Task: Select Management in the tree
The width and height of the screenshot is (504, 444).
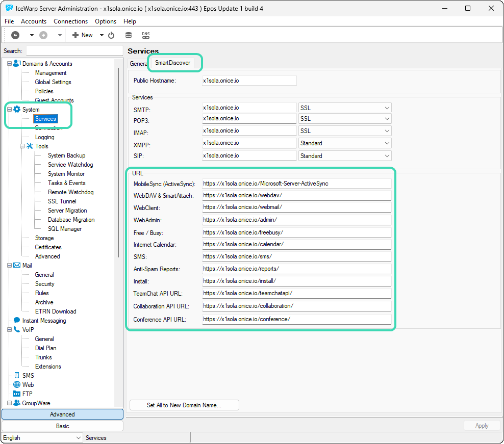Action: point(51,73)
